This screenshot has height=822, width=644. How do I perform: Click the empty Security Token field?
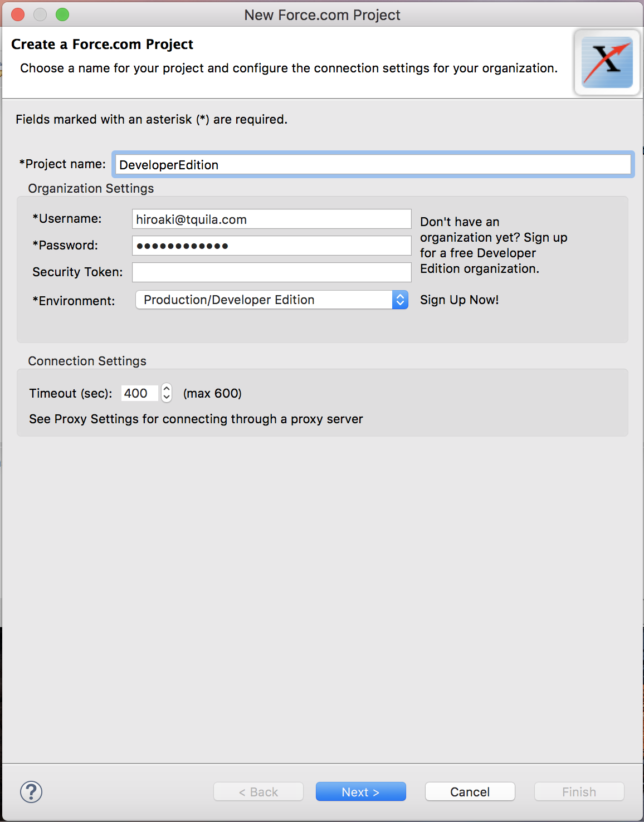272,272
